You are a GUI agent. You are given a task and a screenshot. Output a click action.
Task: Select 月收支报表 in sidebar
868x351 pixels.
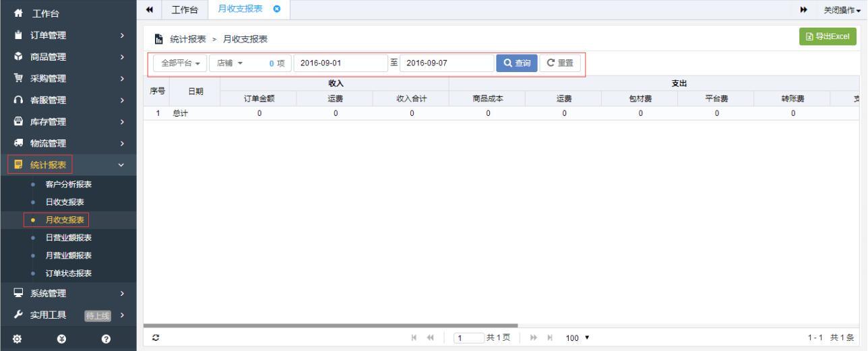(x=64, y=220)
